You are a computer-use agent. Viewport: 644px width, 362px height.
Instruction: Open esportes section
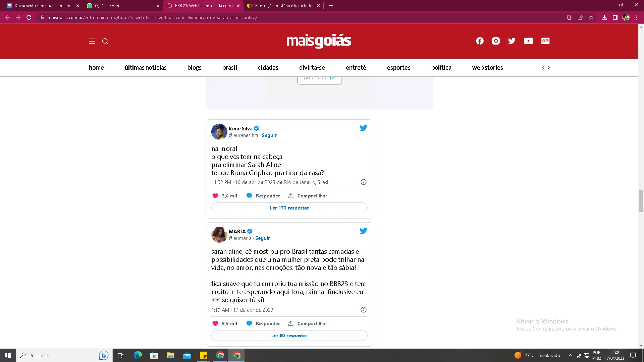click(399, 68)
